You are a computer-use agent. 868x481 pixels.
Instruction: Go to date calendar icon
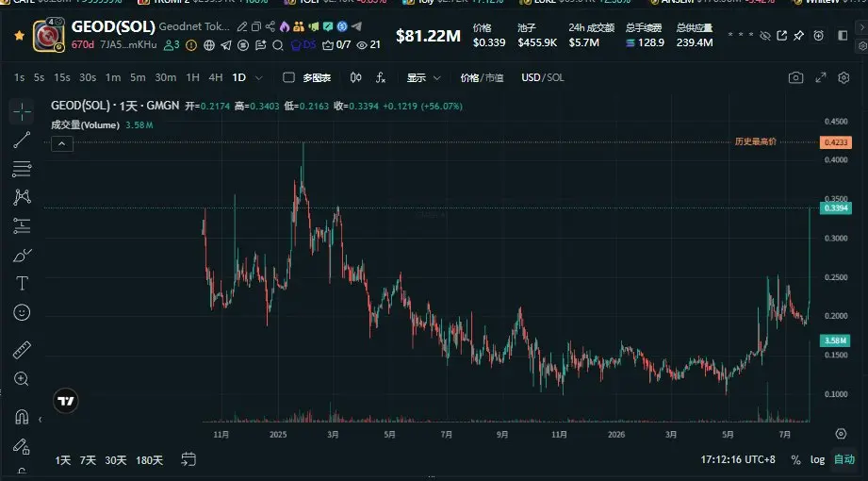tap(188, 459)
